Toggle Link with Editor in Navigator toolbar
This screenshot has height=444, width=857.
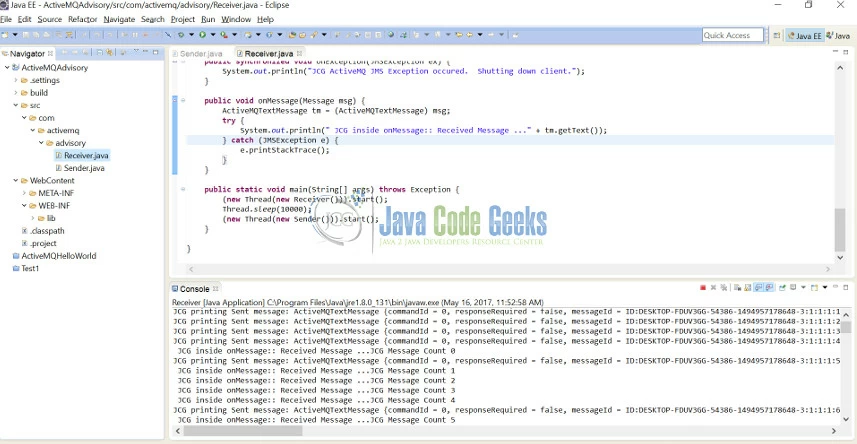109,52
